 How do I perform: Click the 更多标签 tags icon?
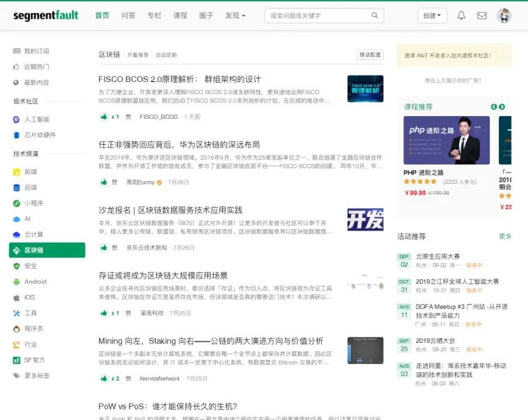click(16, 375)
